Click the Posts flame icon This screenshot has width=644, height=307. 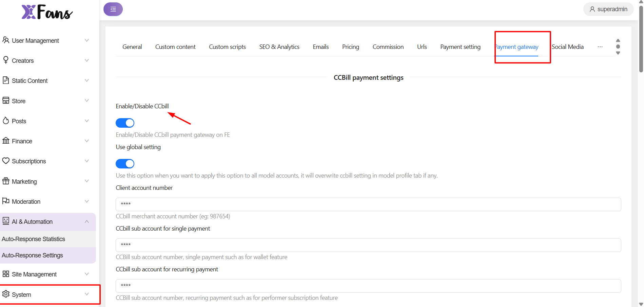6,121
